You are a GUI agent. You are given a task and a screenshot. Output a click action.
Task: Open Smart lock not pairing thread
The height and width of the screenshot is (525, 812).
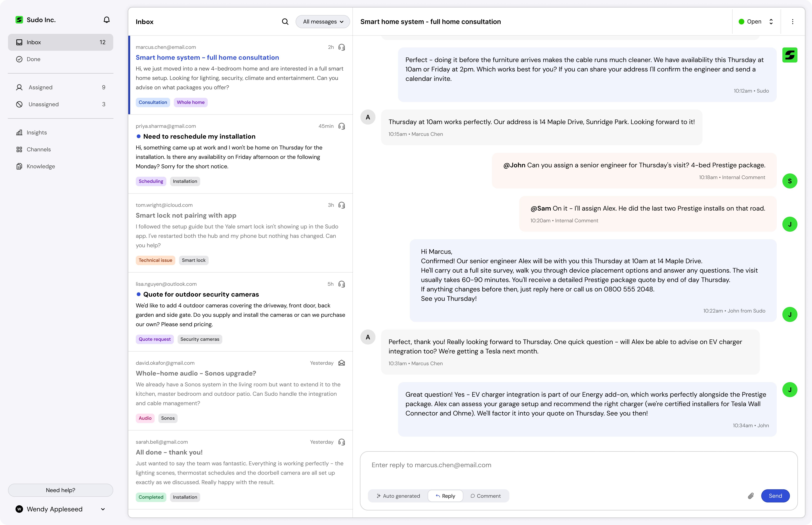pos(241,233)
